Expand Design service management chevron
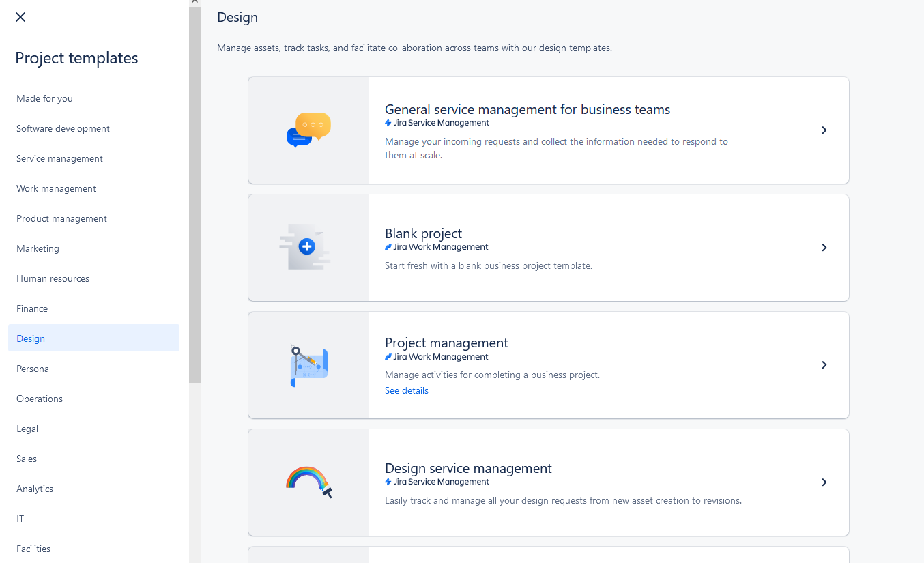The image size is (924, 563). coord(824,482)
